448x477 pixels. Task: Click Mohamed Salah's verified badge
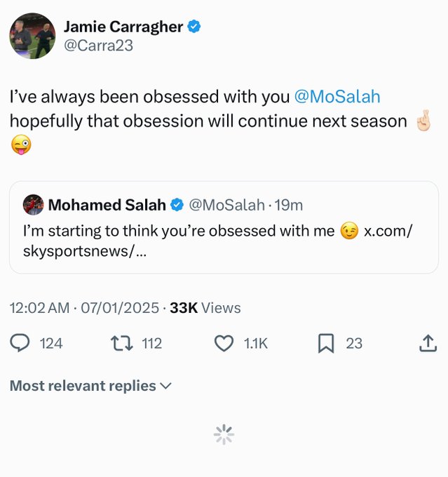tap(177, 205)
